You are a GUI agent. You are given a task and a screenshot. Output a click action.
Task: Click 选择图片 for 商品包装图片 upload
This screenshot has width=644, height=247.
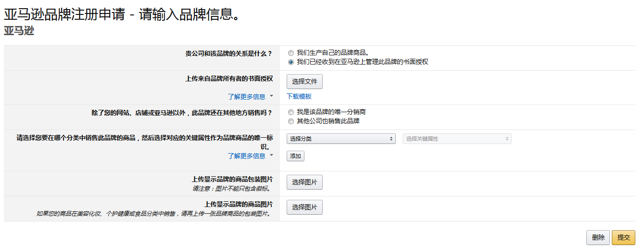click(304, 182)
